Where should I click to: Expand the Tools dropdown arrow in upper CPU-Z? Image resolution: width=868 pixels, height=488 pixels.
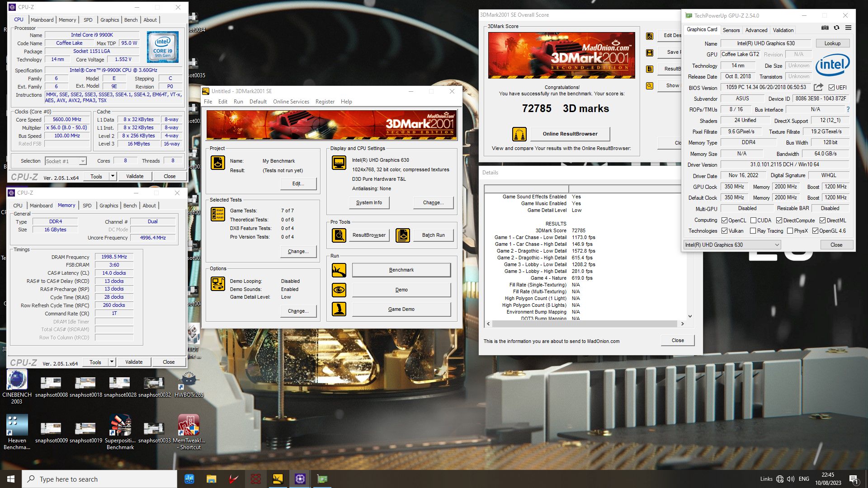(113, 176)
